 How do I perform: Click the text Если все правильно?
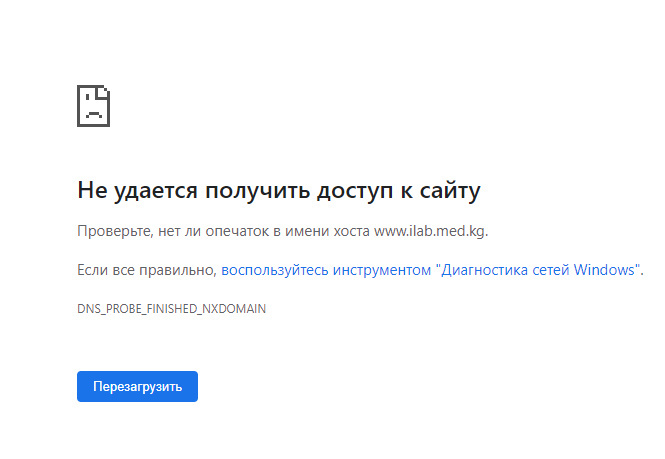[147, 270]
